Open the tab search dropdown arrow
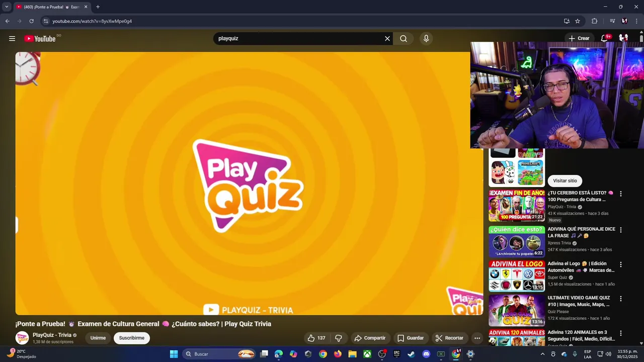The width and height of the screenshot is (644, 362). [7, 7]
